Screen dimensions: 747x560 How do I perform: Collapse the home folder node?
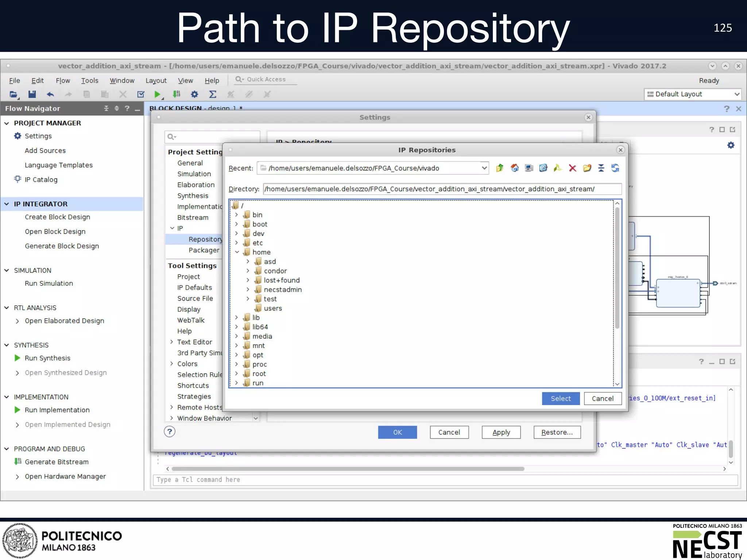coord(237,252)
